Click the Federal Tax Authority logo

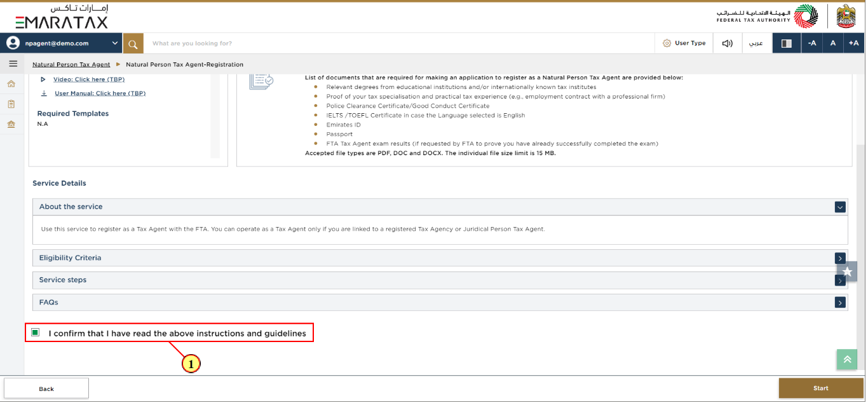[768, 17]
